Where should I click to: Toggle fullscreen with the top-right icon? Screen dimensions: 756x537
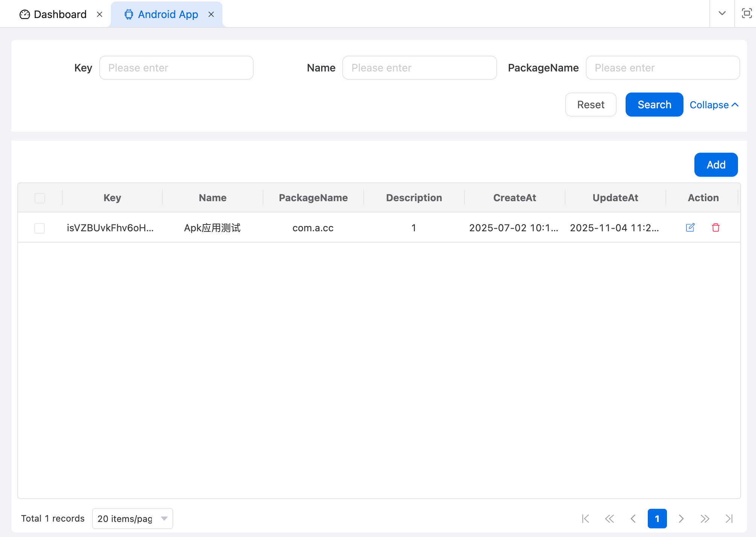pos(747,14)
